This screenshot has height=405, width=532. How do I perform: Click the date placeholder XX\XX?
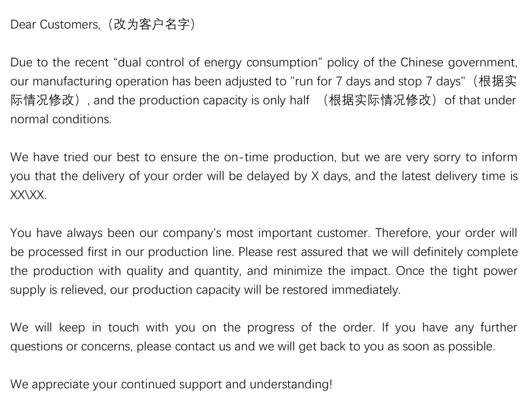click(x=29, y=195)
